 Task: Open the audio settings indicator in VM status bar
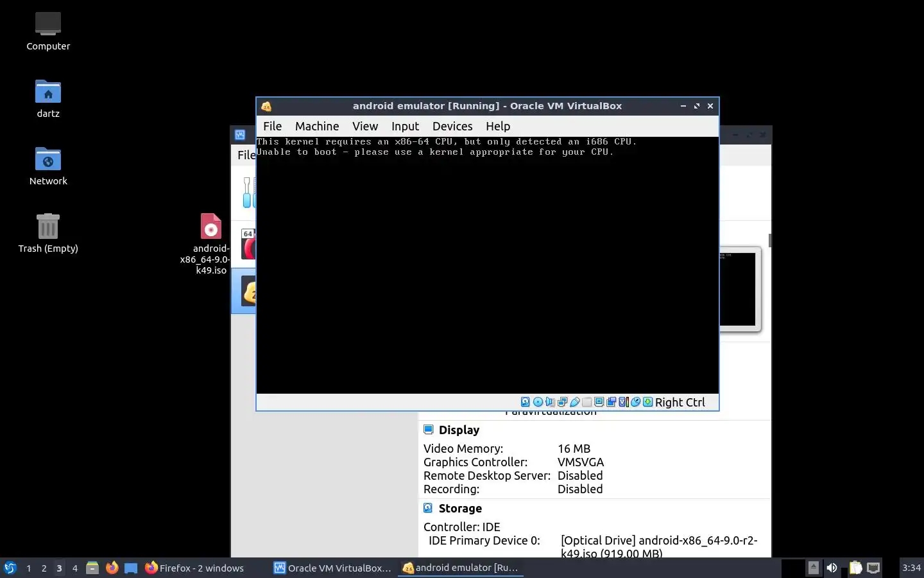pos(550,402)
